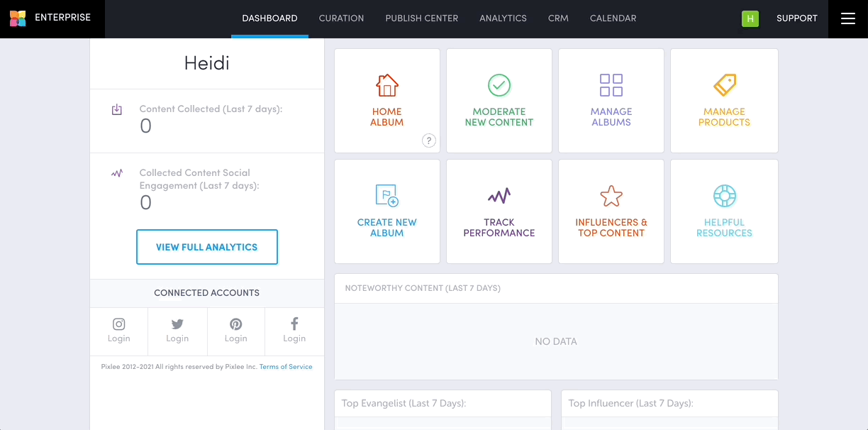Open the CRM tab
Viewport: 868px width, 430px height.
pyautogui.click(x=558, y=18)
